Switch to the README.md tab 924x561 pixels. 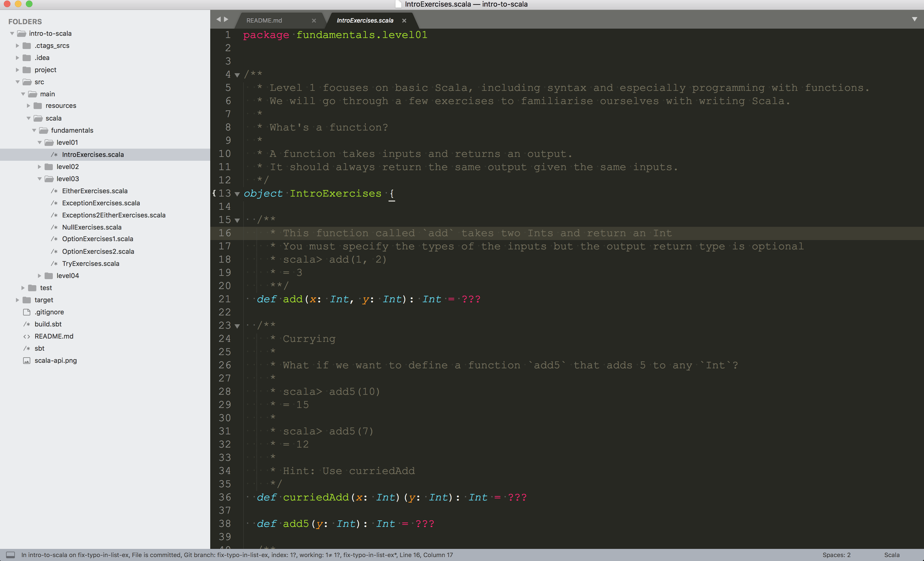pyautogui.click(x=264, y=21)
